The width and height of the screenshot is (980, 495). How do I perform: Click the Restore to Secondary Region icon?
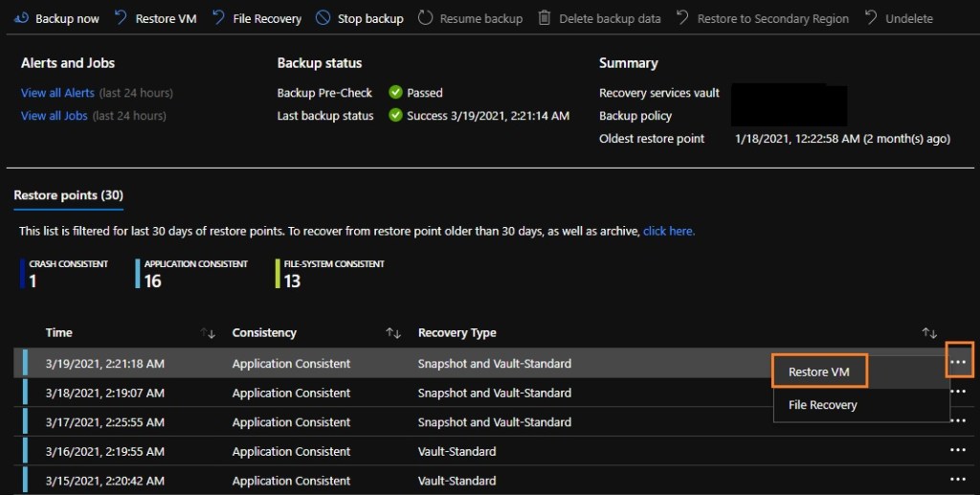pyautogui.click(x=682, y=17)
